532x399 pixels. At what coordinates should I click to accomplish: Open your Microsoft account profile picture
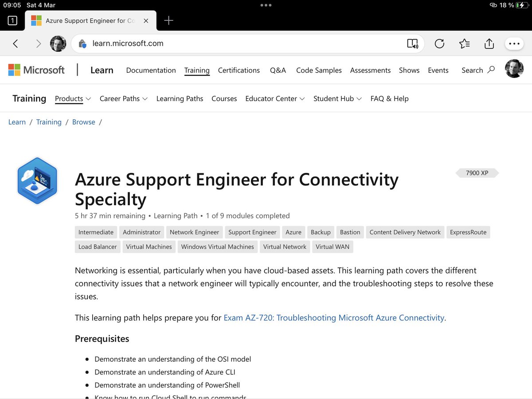coord(514,69)
